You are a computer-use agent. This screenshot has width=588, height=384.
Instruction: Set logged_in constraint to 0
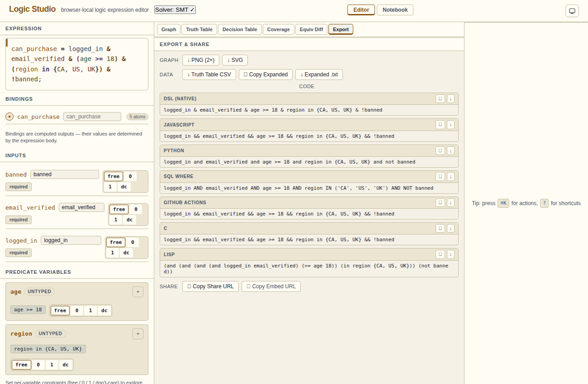pyautogui.click(x=132, y=243)
